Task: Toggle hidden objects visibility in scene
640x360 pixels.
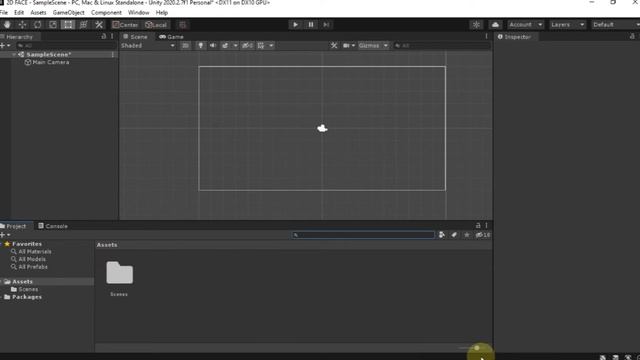Action: point(247,46)
